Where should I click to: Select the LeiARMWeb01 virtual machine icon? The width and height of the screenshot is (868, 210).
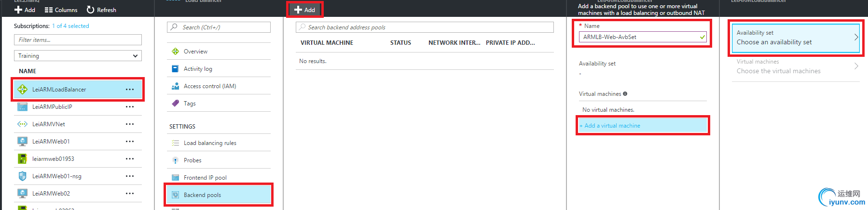coord(22,142)
